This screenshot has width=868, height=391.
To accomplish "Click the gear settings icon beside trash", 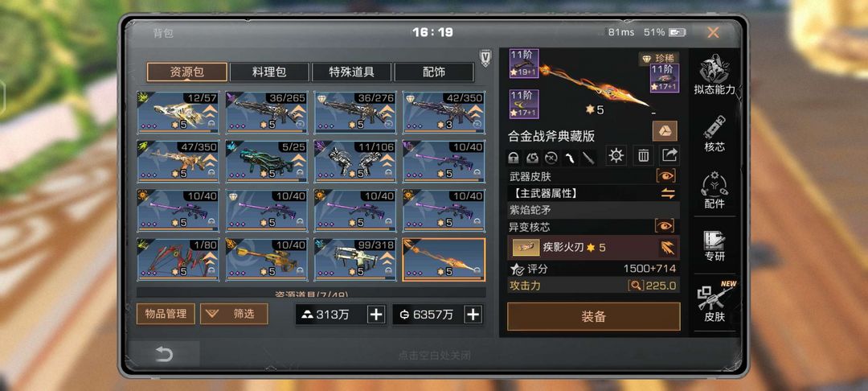I will click(x=616, y=156).
